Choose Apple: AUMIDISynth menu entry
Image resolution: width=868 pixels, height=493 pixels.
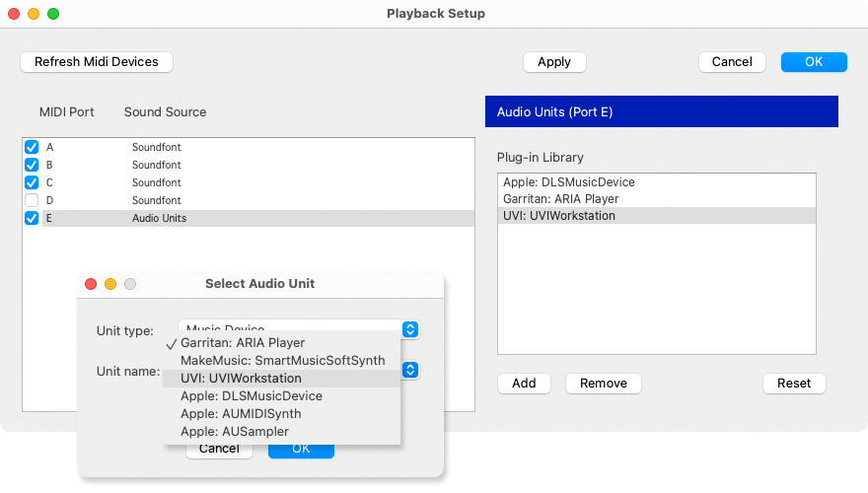tap(282, 414)
